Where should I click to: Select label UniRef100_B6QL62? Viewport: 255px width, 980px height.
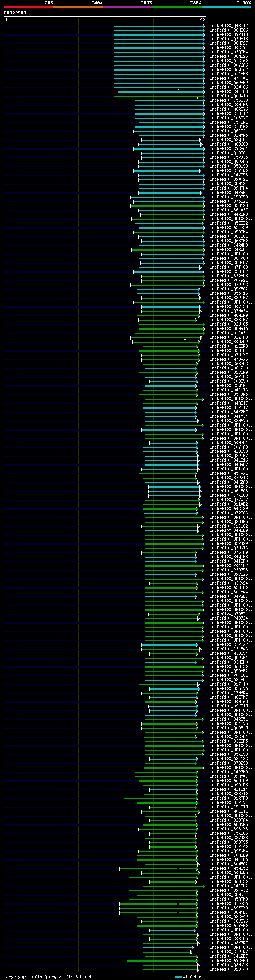pos(229,69)
